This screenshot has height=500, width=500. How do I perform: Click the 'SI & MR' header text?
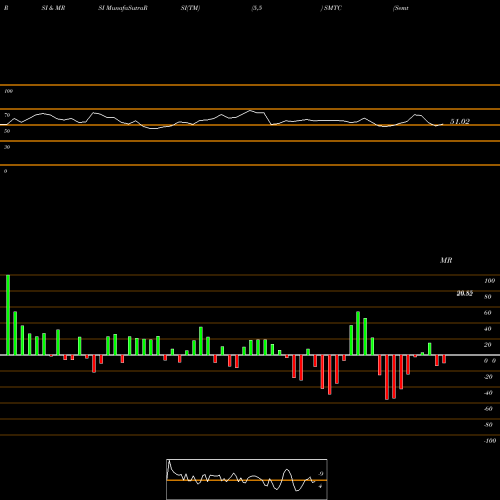[x=53, y=8]
